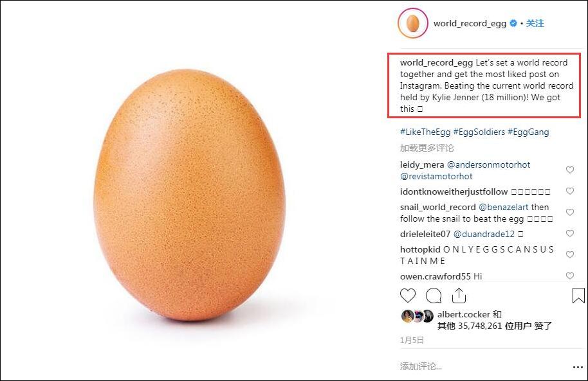
Task: Open the albert.cocker profile link
Action: (x=463, y=315)
